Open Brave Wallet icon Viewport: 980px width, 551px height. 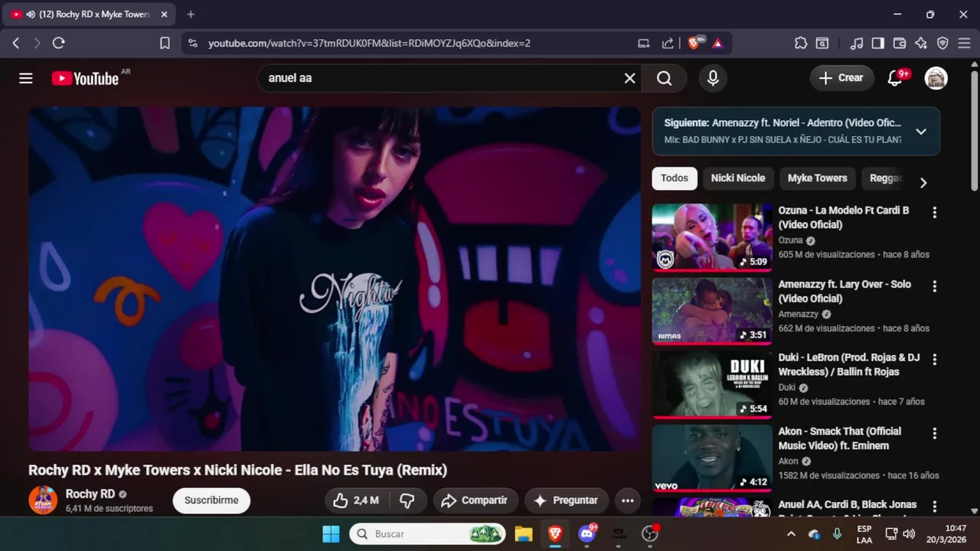pyautogui.click(x=900, y=44)
